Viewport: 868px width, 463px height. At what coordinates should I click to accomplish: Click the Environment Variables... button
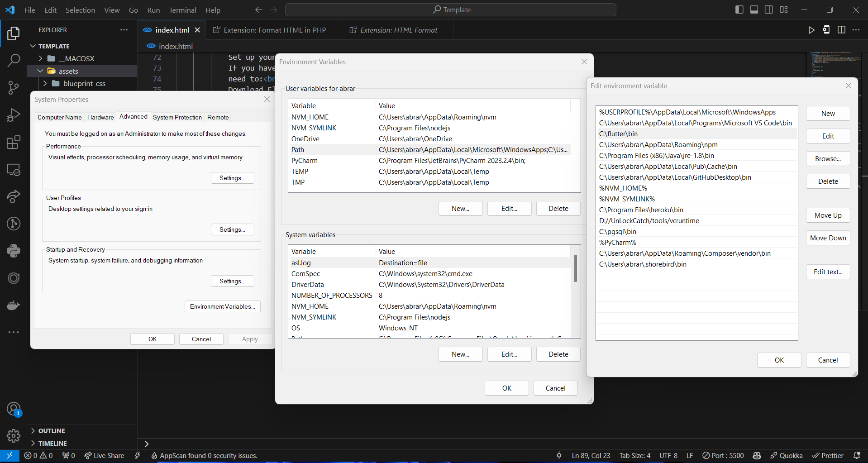[223, 306]
